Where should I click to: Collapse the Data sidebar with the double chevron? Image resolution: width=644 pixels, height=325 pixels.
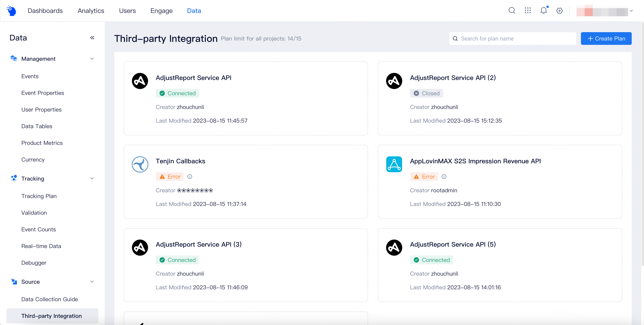pos(92,37)
